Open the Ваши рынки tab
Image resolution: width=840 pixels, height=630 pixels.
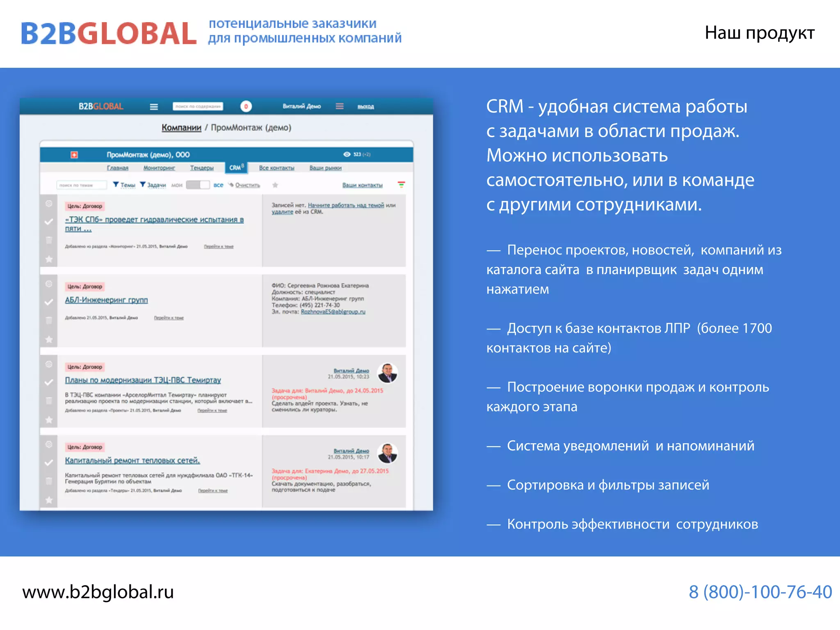pyautogui.click(x=326, y=168)
